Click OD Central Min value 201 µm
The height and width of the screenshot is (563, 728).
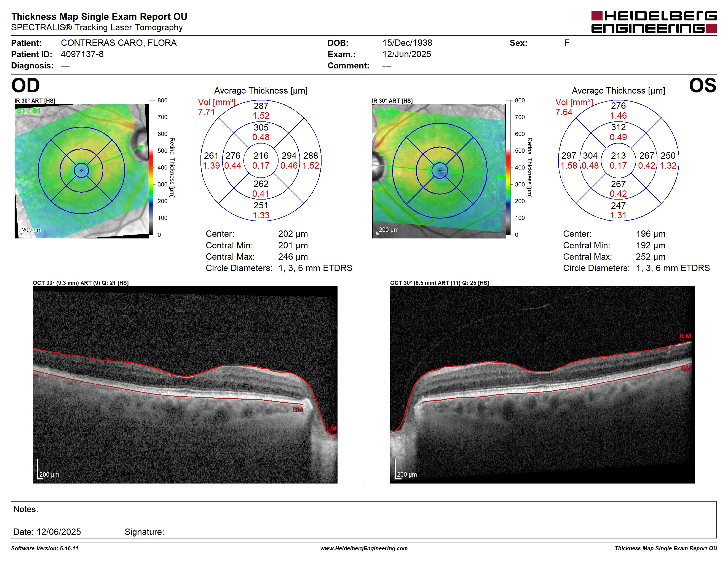(293, 245)
